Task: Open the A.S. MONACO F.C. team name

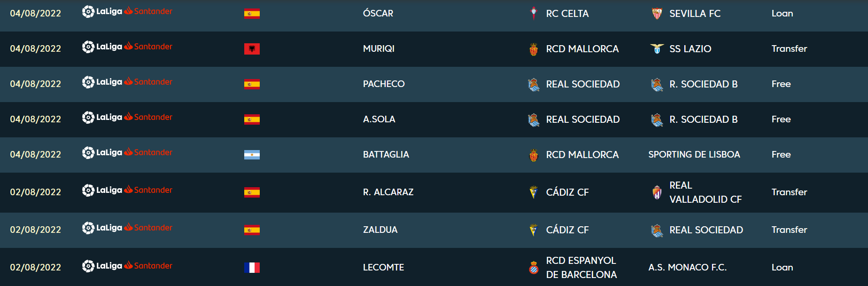Action: coord(688,268)
